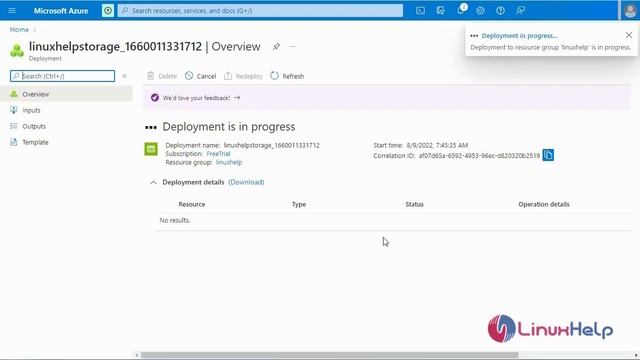The width and height of the screenshot is (640, 360).
Task: Cancel the running deployment
Action: tap(200, 76)
